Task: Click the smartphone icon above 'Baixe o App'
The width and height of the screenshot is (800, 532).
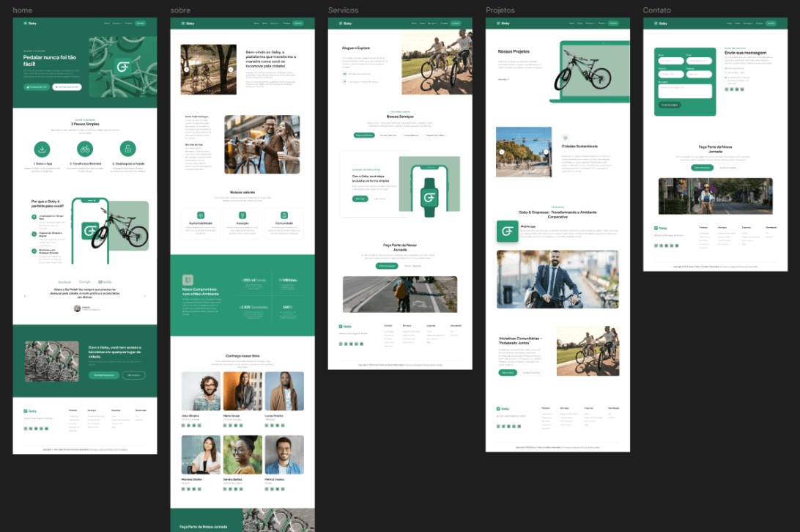Action: (x=42, y=149)
